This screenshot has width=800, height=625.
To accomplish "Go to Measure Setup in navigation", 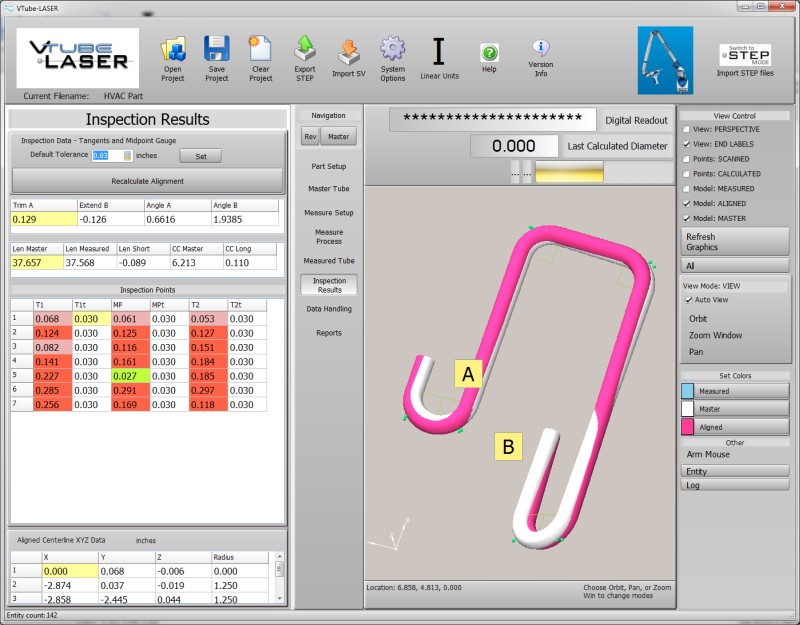I will click(x=329, y=213).
